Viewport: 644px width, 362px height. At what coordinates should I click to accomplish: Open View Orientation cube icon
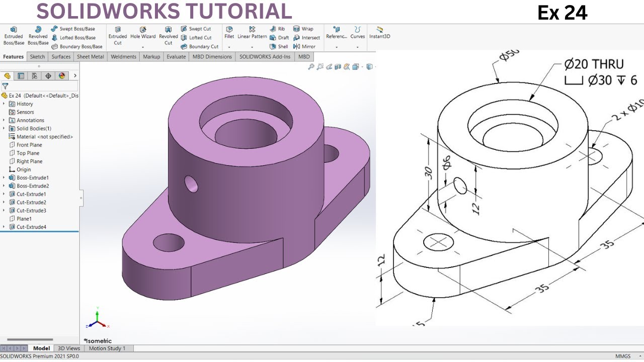coord(356,66)
